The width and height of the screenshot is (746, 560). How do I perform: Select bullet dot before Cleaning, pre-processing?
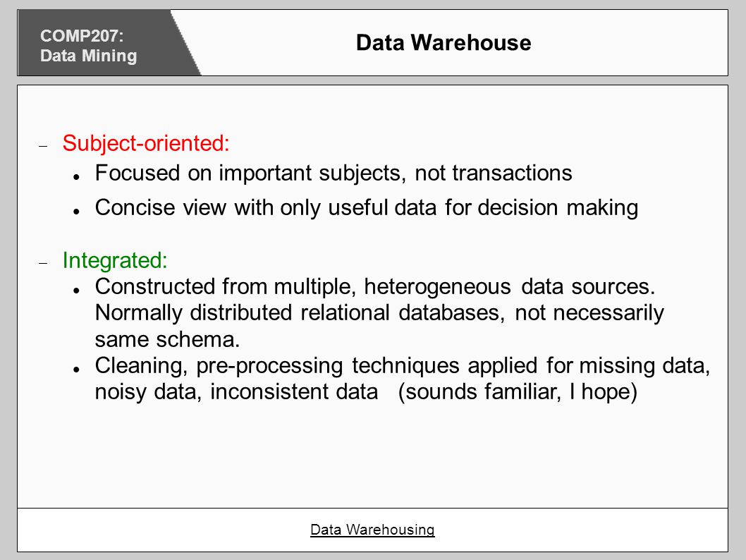point(76,369)
